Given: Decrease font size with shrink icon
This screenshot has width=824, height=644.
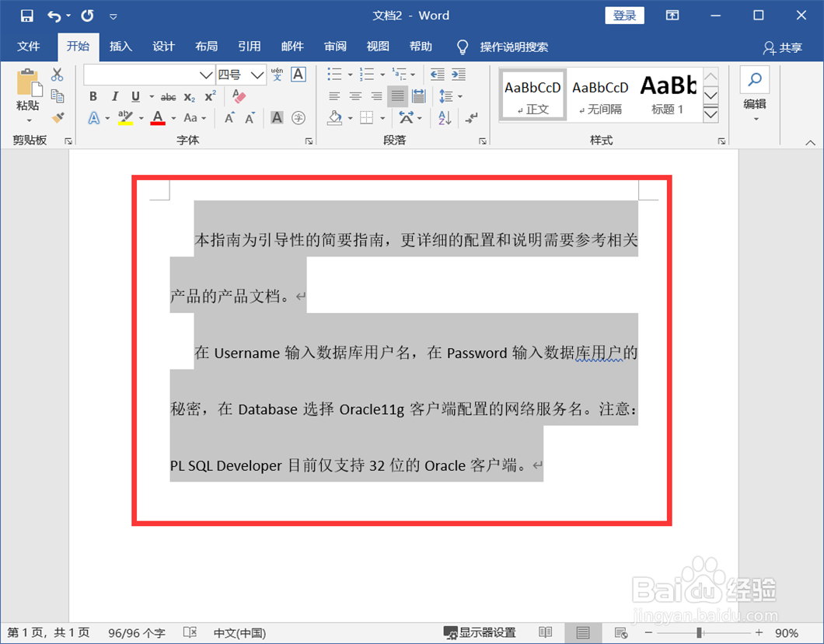Looking at the screenshot, I should 250,118.
